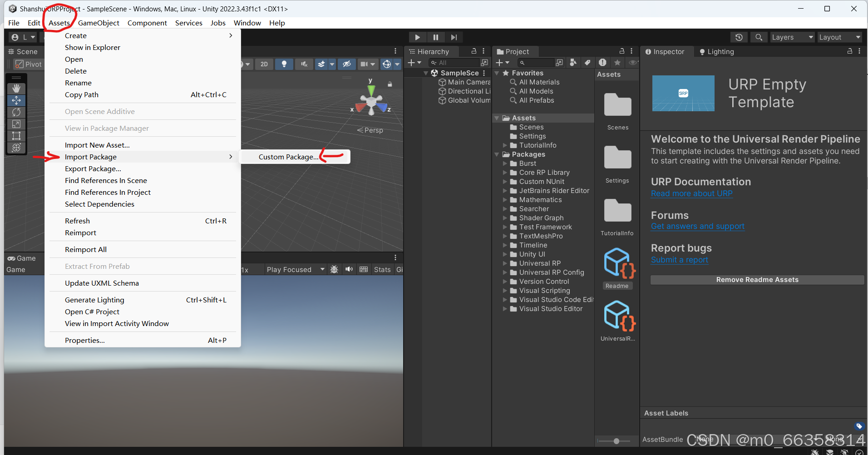This screenshot has height=455, width=868.
Task: Collapse the Packages tree section
Action: 497,154
